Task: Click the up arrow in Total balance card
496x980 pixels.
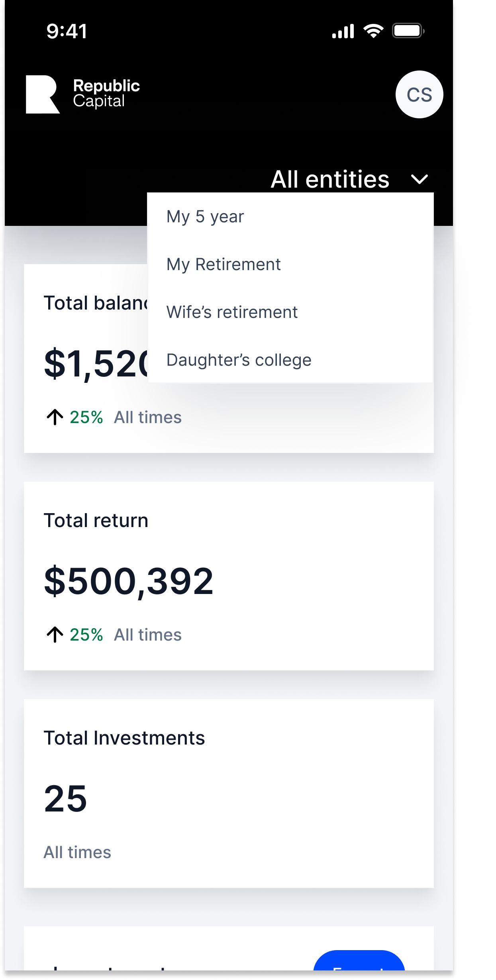Action: [x=55, y=417]
